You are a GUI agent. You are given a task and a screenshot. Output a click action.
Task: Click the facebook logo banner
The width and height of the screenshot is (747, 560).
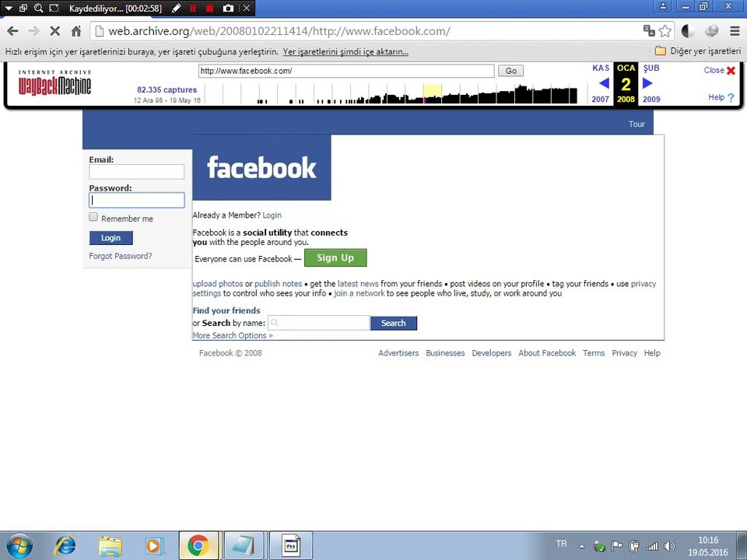click(x=261, y=168)
